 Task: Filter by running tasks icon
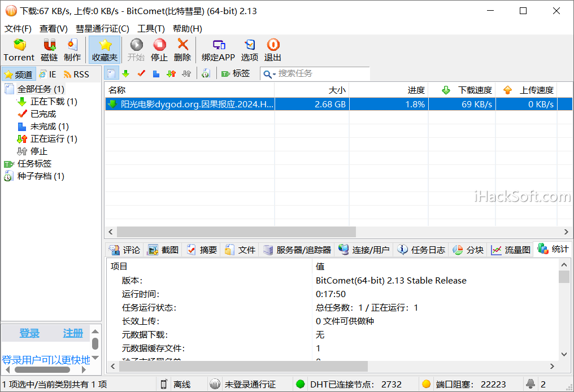pos(171,73)
